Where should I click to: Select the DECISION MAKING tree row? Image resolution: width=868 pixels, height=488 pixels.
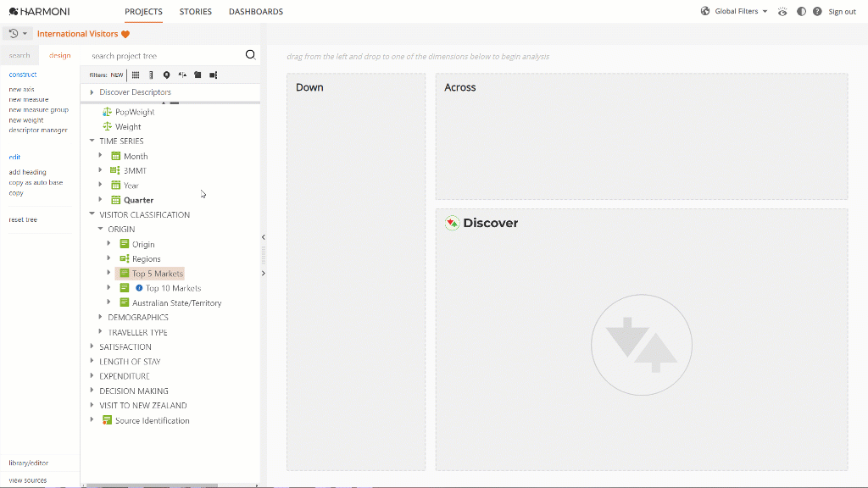point(133,391)
